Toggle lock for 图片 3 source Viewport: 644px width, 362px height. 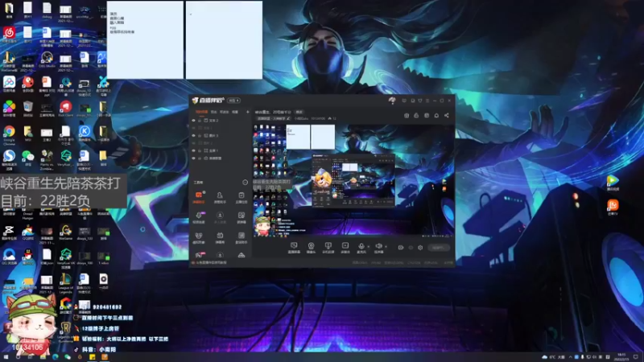pyautogui.click(x=200, y=135)
